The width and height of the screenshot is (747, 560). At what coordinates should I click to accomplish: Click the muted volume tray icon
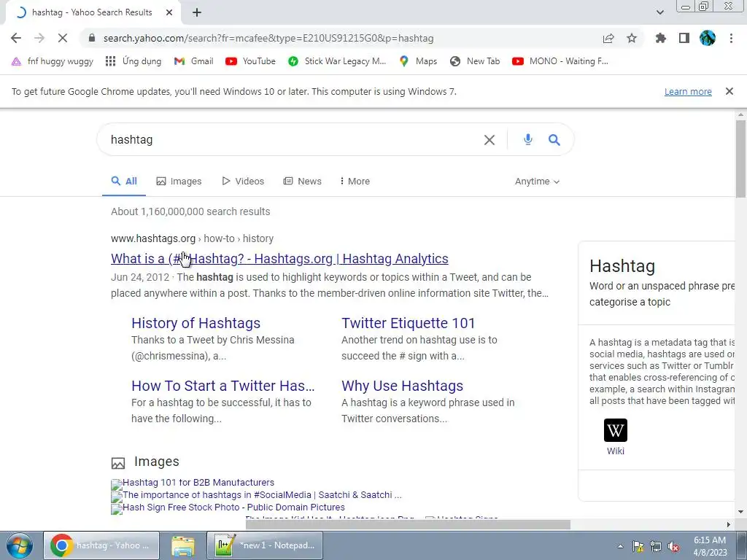pyautogui.click(x=673, y=547)
